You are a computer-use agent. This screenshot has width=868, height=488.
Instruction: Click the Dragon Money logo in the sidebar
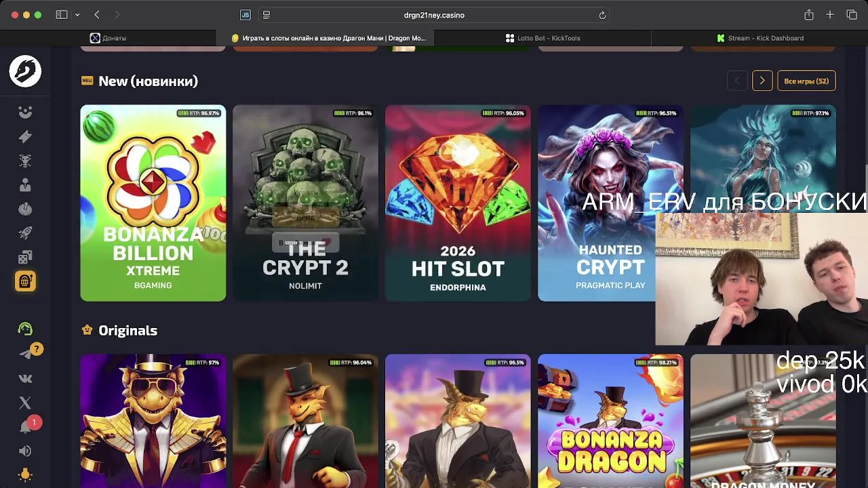(25, 71)
